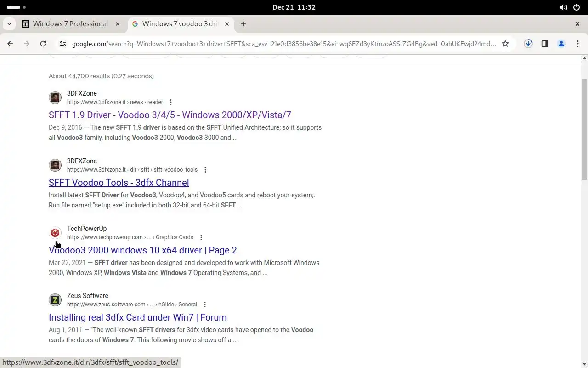Open the volume icon in the top bar
Viewport: 588px width, 368px height.
tap(564, 7)
